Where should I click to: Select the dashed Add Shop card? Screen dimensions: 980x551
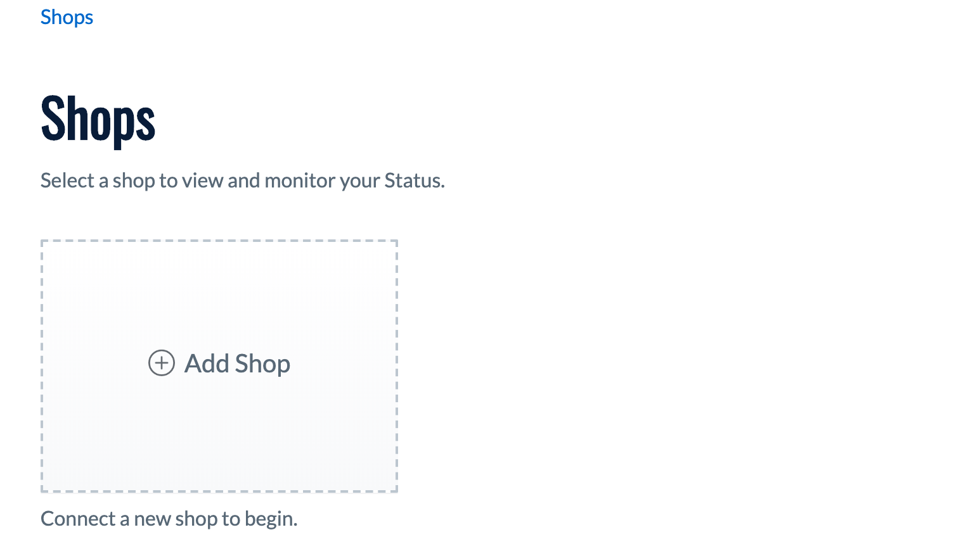[x=219, y=366]
